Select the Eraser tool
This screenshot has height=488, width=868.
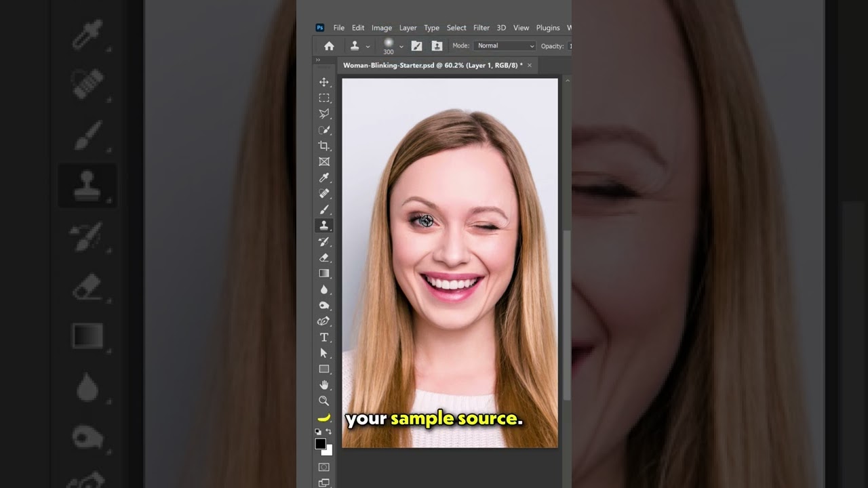click(324, 258)
